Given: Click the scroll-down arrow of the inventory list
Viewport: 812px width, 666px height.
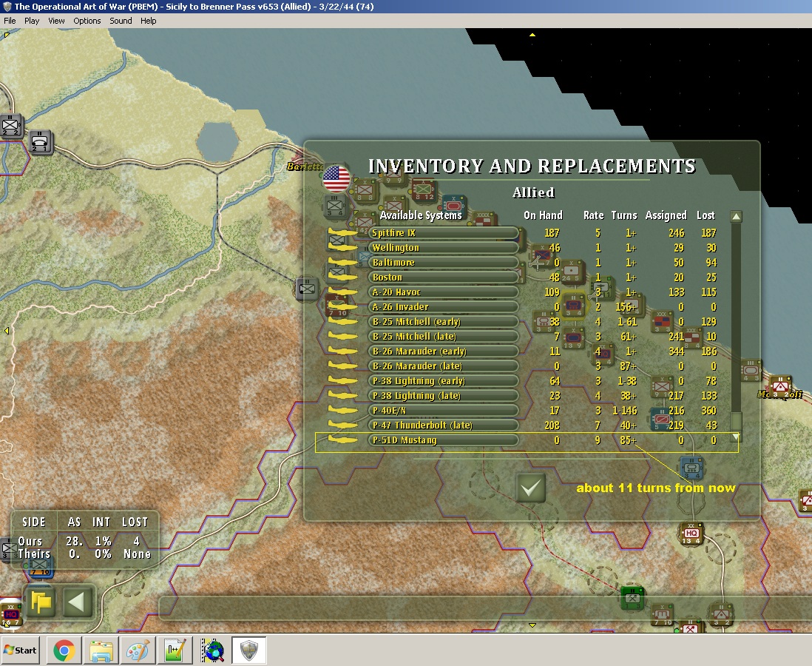Looking at the screenshot, I should click(736, 437).
